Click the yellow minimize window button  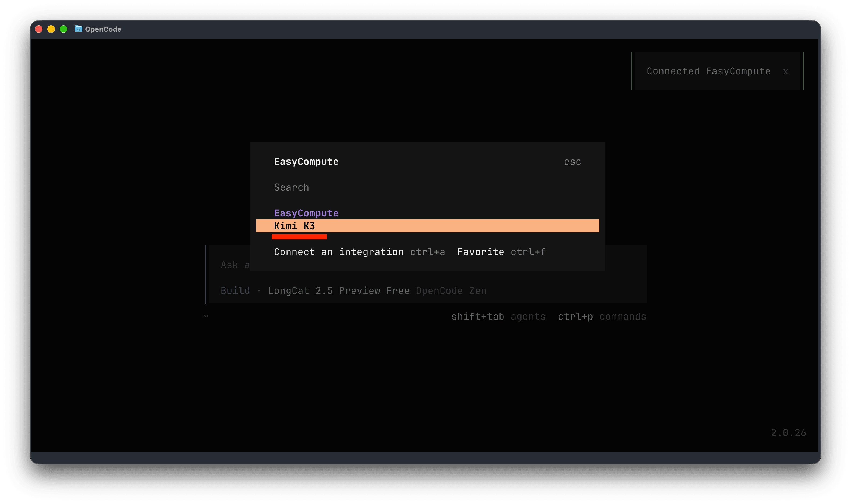51,29
